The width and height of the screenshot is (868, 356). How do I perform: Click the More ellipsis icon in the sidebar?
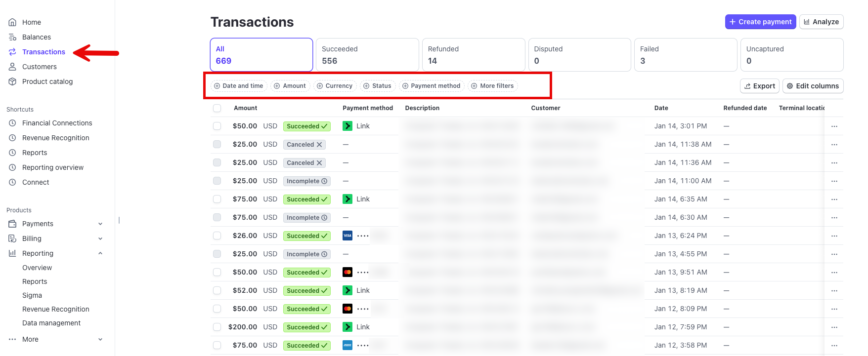click(x=12, y=339)
